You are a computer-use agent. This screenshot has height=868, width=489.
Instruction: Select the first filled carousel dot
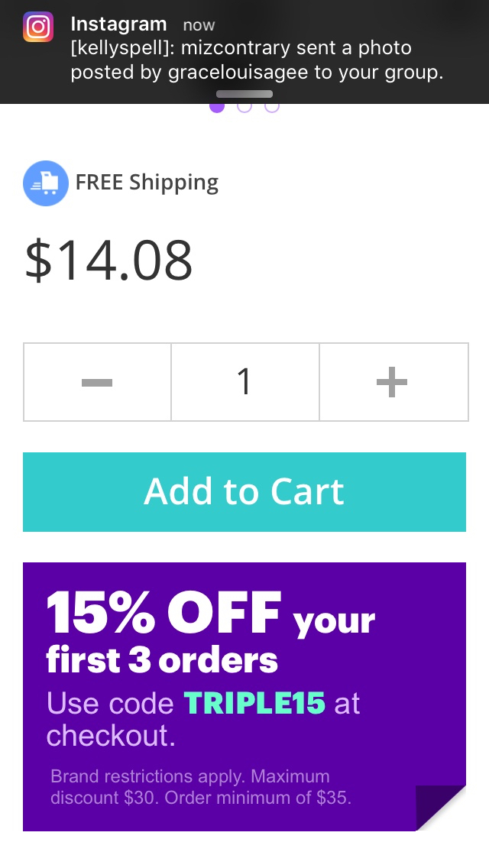tap(217, 105)
